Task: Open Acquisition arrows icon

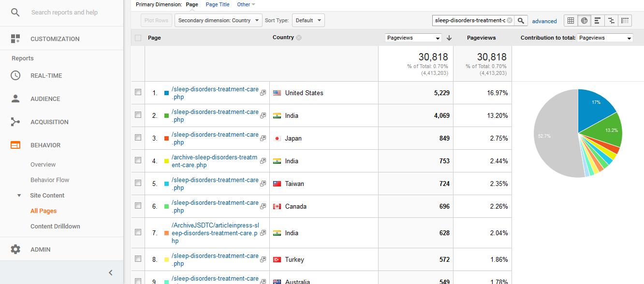Action: [x=15, y=122]
